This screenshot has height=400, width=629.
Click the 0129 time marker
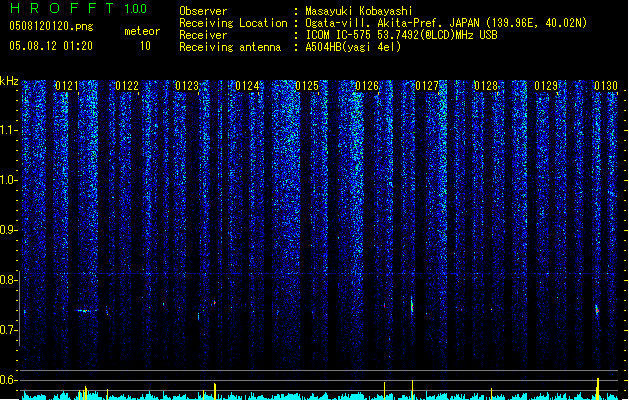pos(546,86)
